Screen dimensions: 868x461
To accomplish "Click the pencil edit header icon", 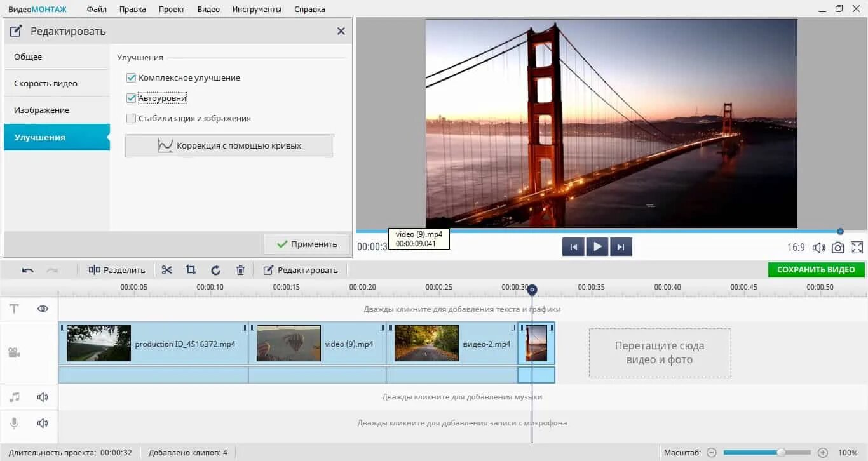I will pos(16,31).
